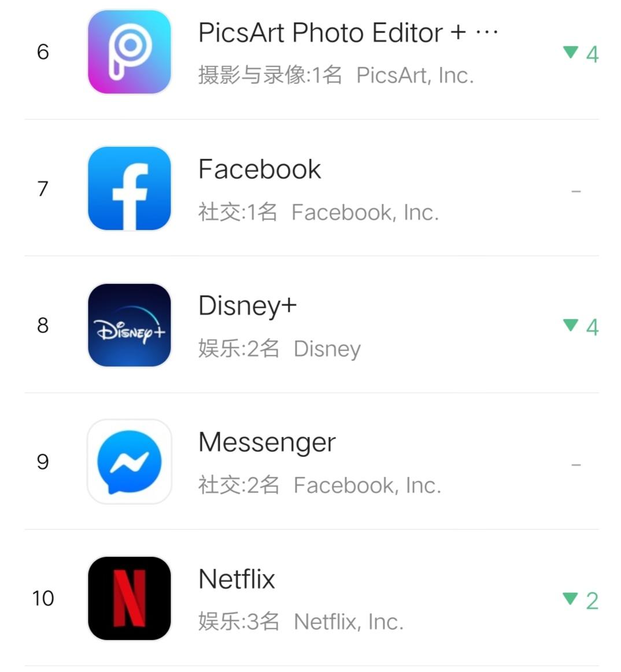The height and width of the screenshot is (672, 621).
Task: Open PicsArt, Inc. developer name
Action: 415,75
